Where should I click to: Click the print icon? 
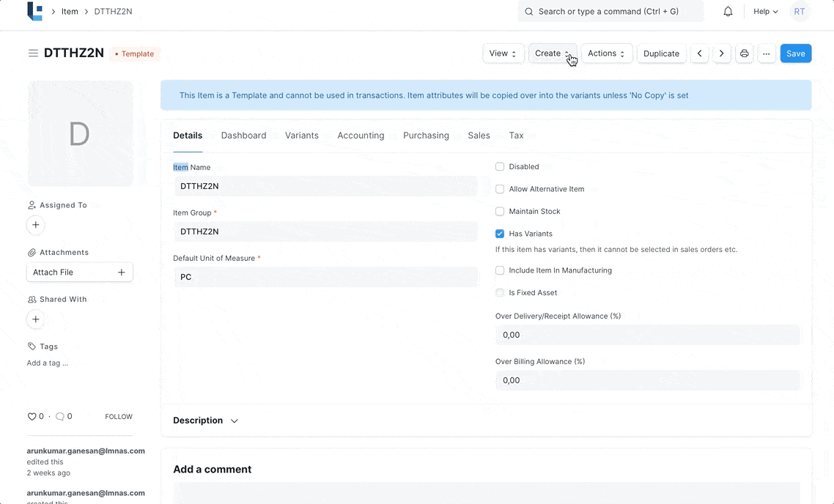745,53
